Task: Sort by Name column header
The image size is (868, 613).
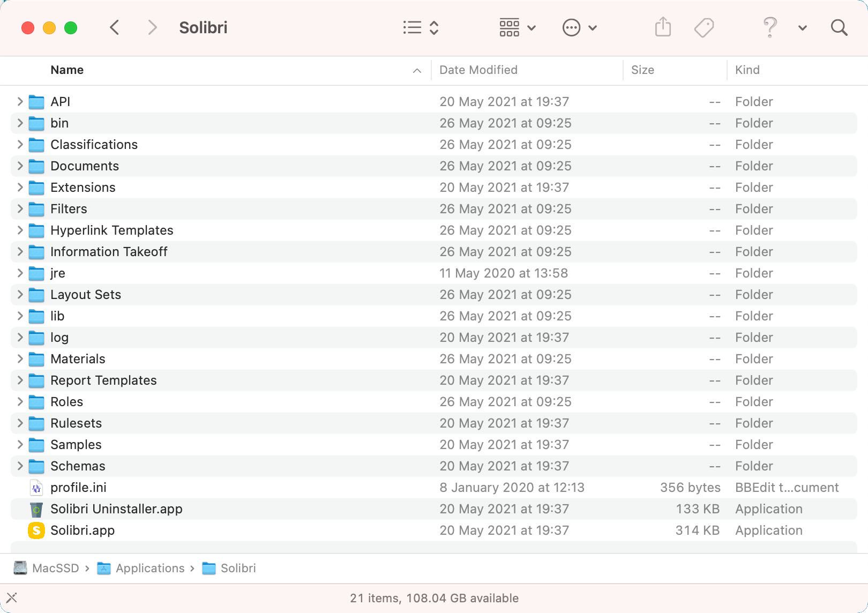Action: [67, 70]
